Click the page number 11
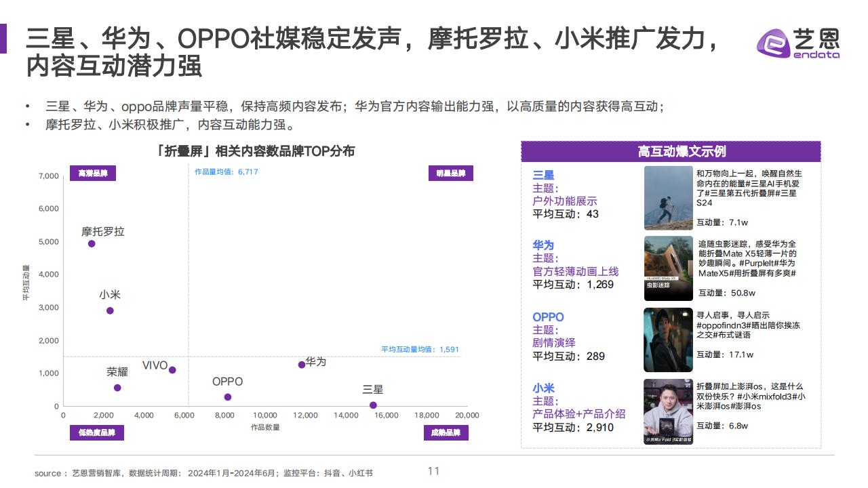The image size is (868, 488). click(433, 471)
